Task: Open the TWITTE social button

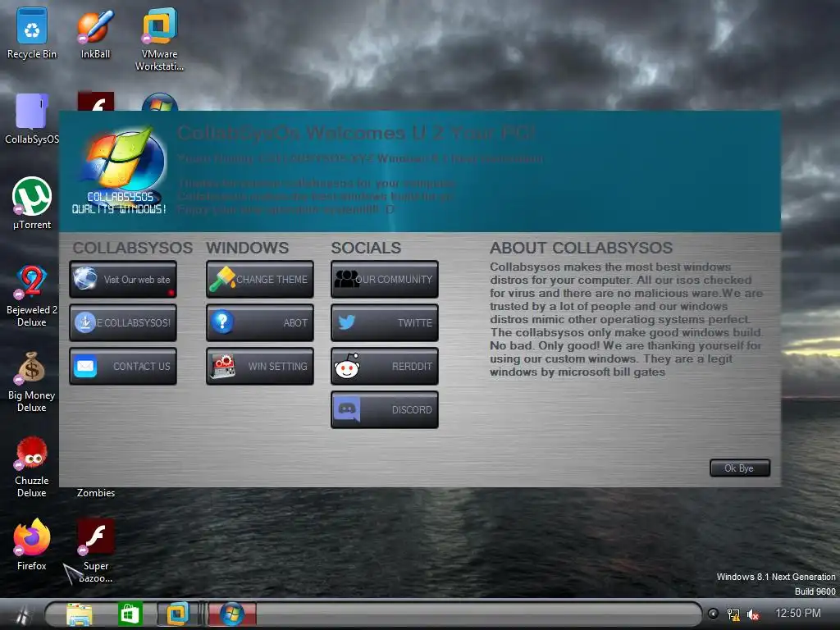Action: pyautogui.click(x=385, y=322)
